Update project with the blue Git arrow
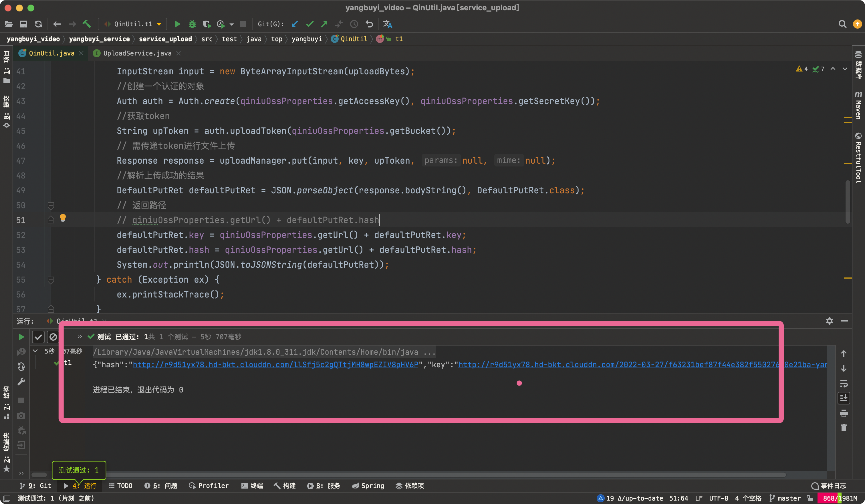 coord(295,24)
